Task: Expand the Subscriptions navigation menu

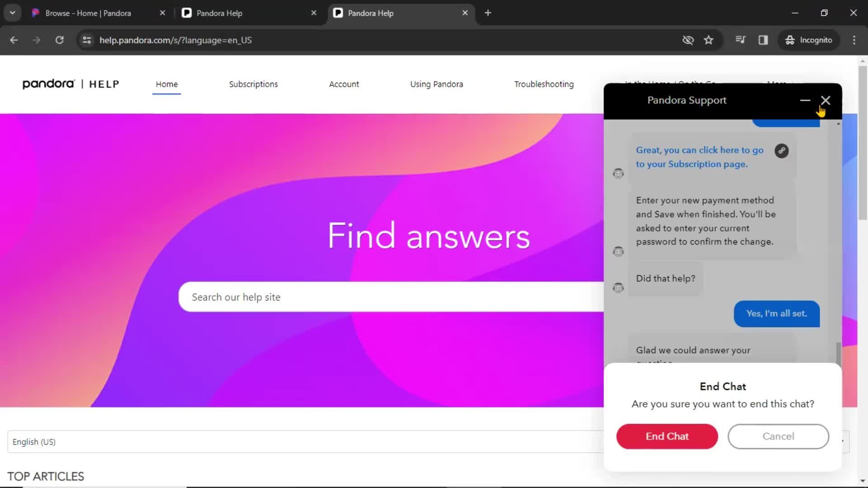Action: (x=253, y=84)
